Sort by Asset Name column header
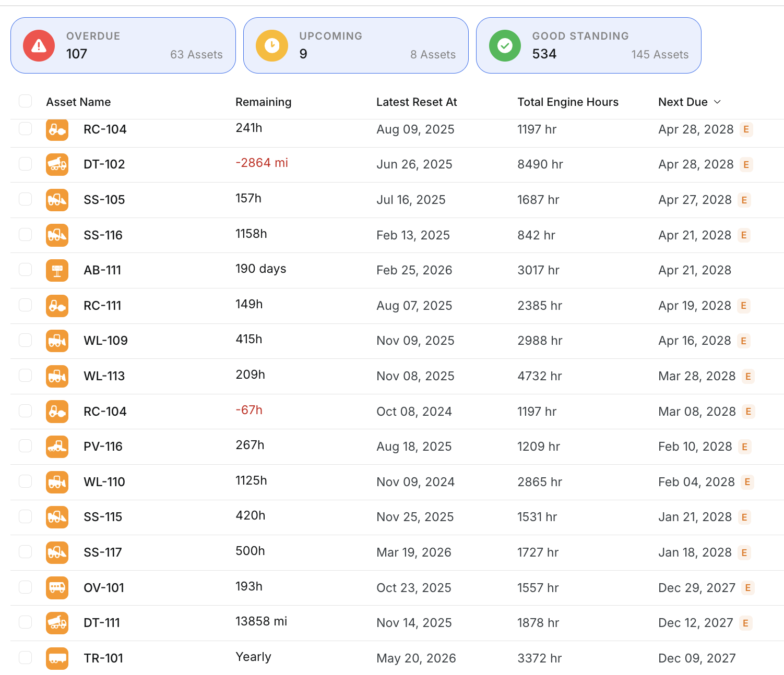 coord(78,102)
